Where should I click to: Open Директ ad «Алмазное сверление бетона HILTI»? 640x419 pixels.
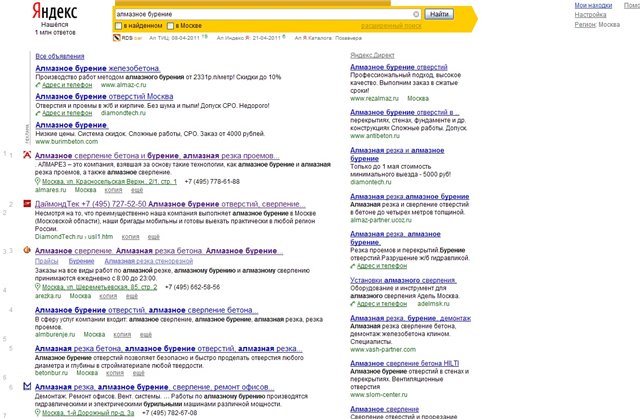[x=404, y=363]
